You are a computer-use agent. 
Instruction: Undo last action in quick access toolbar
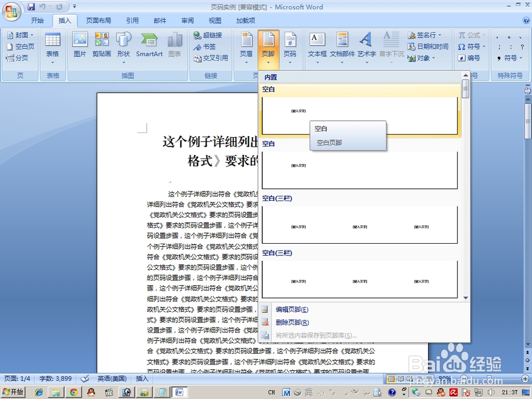42,7
